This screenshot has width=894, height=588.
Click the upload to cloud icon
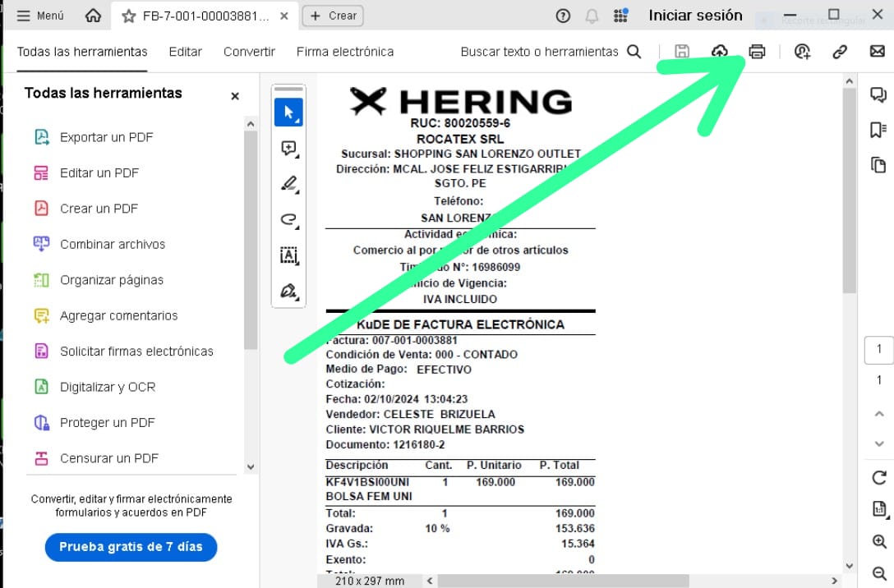click(x=719, y=52)
